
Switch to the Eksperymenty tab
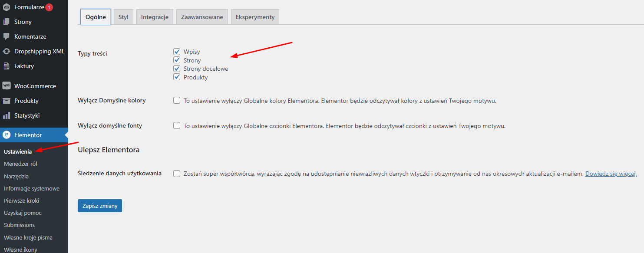tap(255, 17)
